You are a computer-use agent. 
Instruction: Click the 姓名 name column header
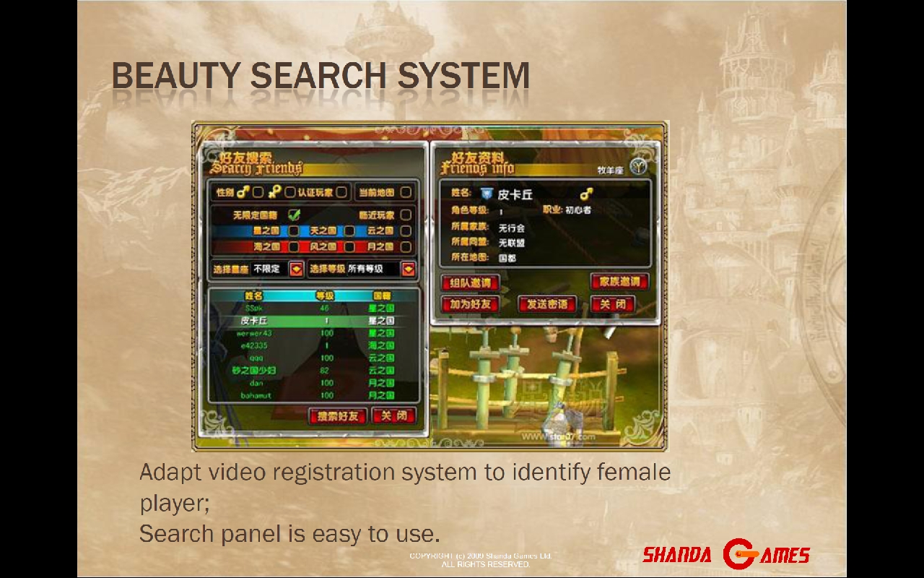[254, 296]
